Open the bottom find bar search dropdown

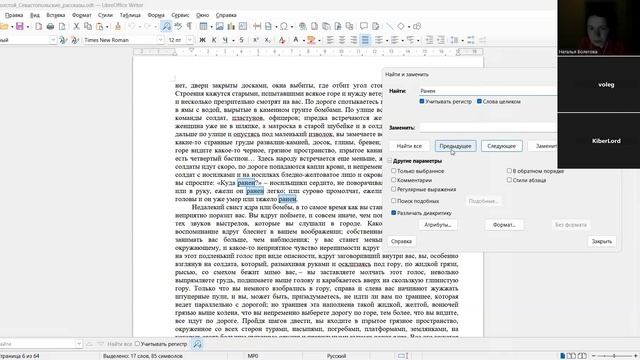[x=79, y=344]
